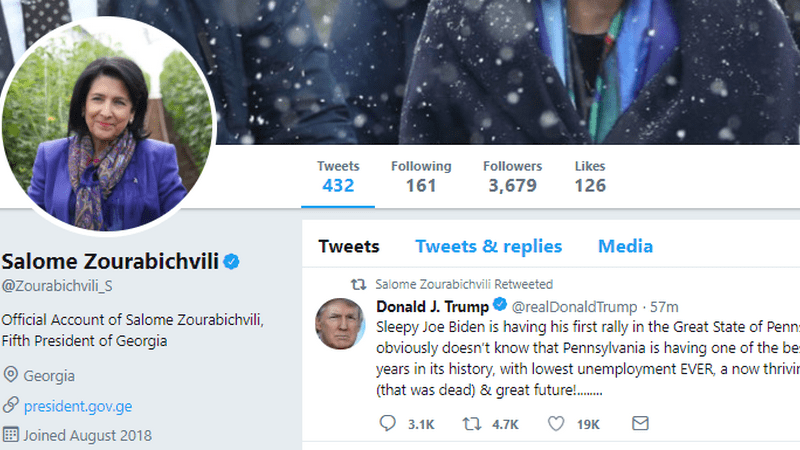
Task: Open the president.gov.ge website link
Action: click(80, 406)
